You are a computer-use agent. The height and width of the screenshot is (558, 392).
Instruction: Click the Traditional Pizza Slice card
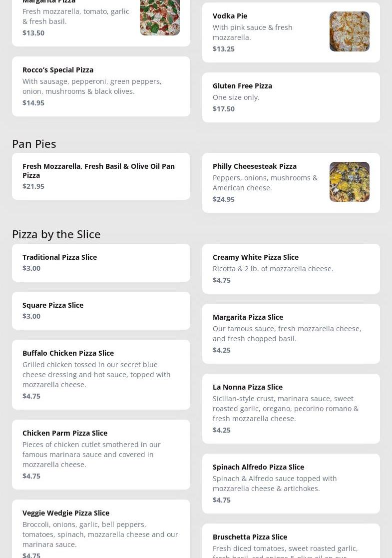pos(101,263)
